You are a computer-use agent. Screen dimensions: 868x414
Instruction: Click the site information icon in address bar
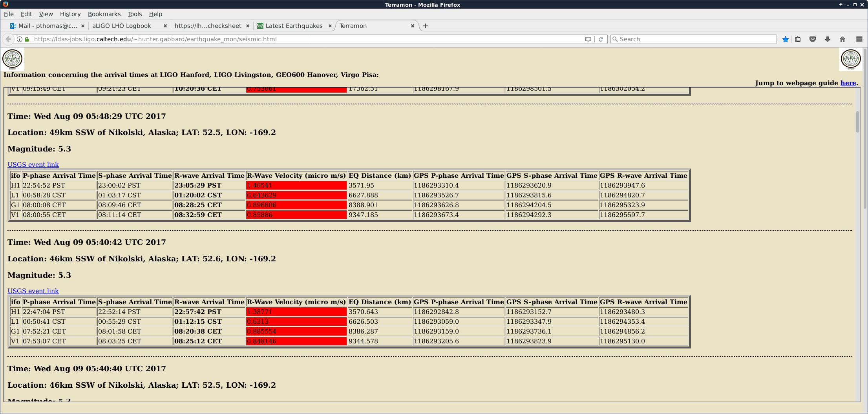click(20, 39)
